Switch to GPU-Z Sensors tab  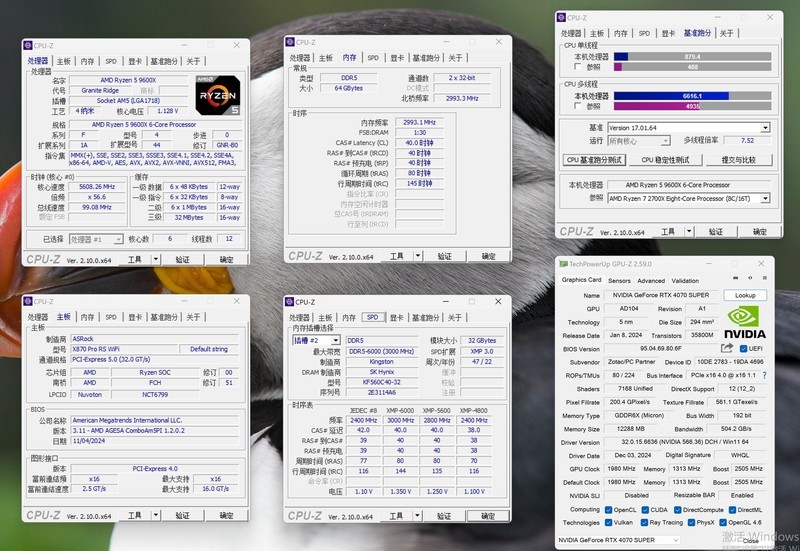(619, 281)
